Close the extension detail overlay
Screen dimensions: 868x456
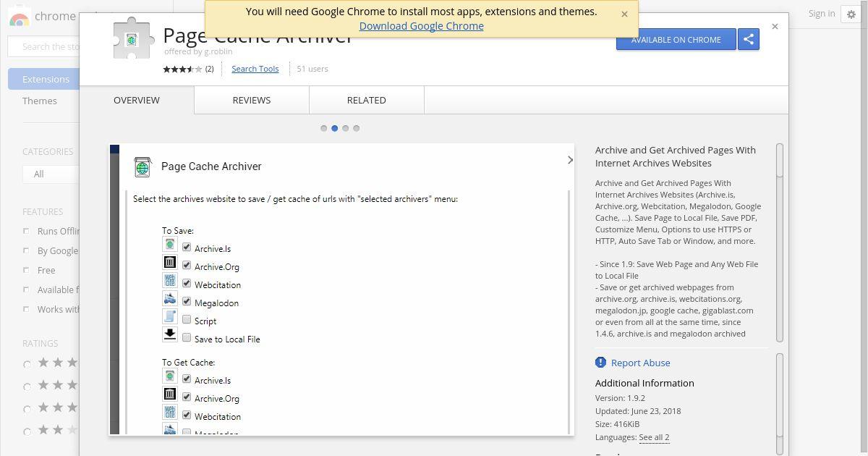pyautogui.click(x=775, y=26)
